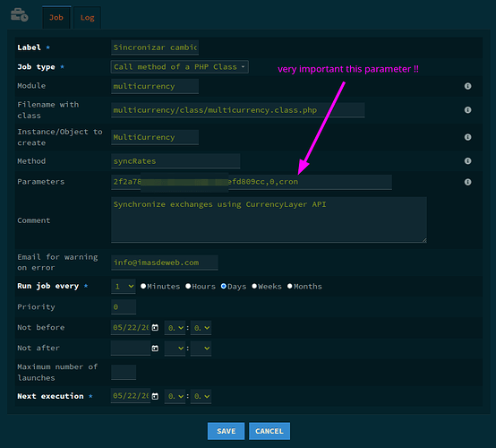This screenshot has width=496, height=448.
Task: Open calendar picker for Not after date
Action: click(155, 349)
